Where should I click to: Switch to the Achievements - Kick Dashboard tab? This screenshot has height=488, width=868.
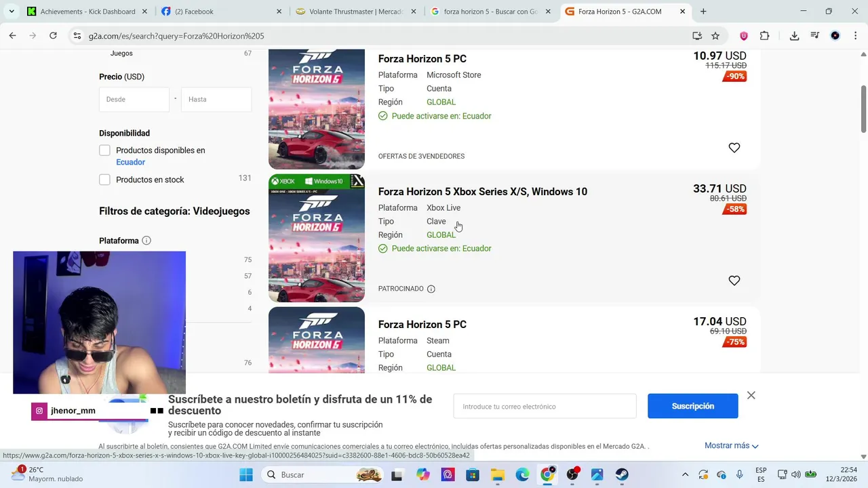tap(87, 12)
